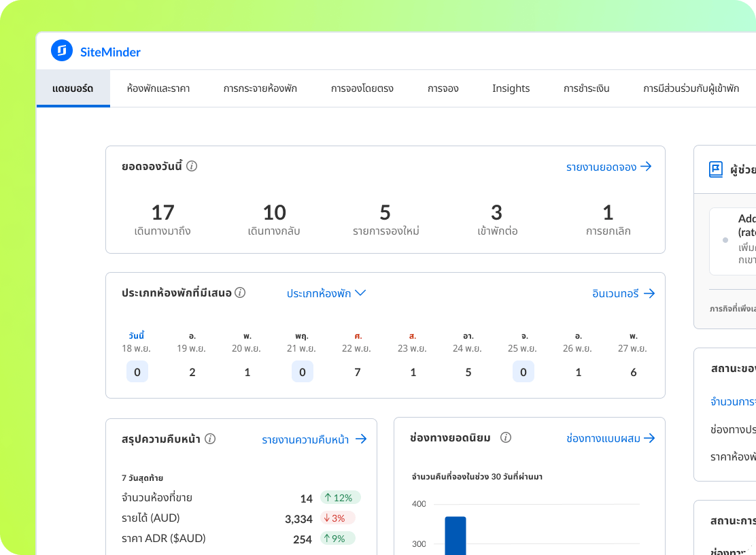Click info icon beside ช่องทางยอดนิยม
This screenshot has width=756, height=555.
click(505, 437)
